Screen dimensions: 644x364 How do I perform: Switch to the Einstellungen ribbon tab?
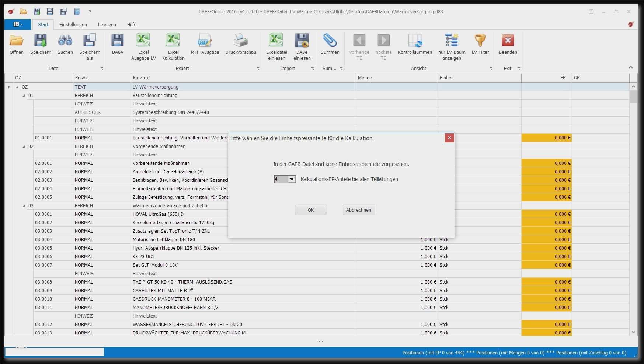pos(73,24)
